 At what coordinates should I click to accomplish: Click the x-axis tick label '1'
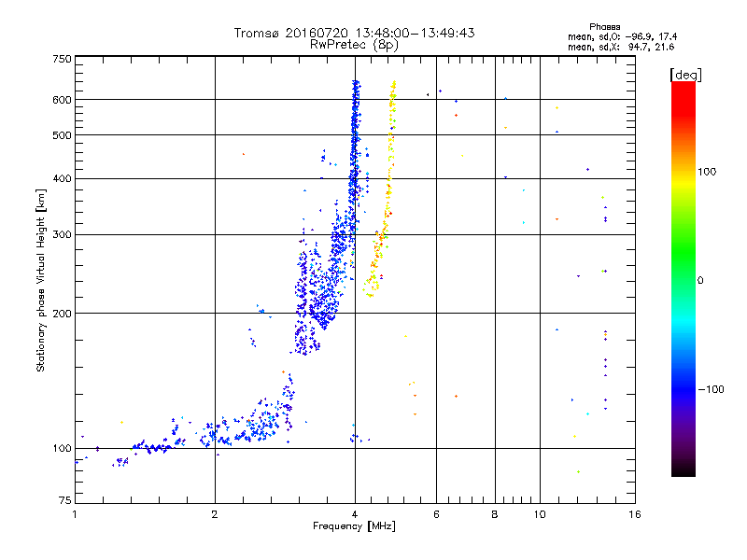75,514
